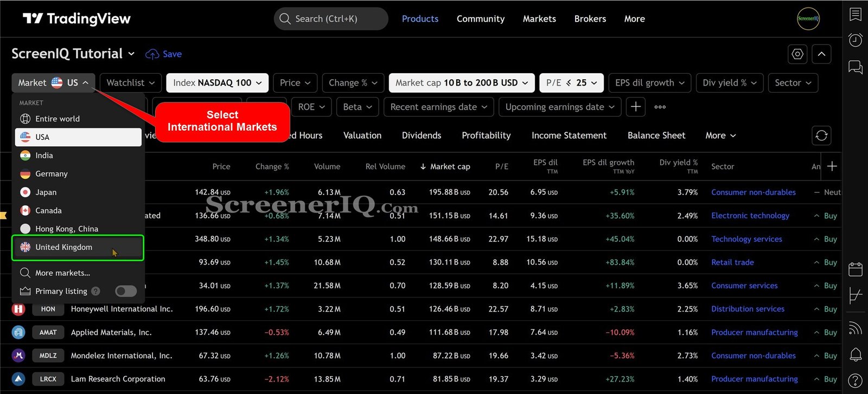Open the P/E filter dropdown
The height and width of the screenshot is (394, 868).
[572, 83]
